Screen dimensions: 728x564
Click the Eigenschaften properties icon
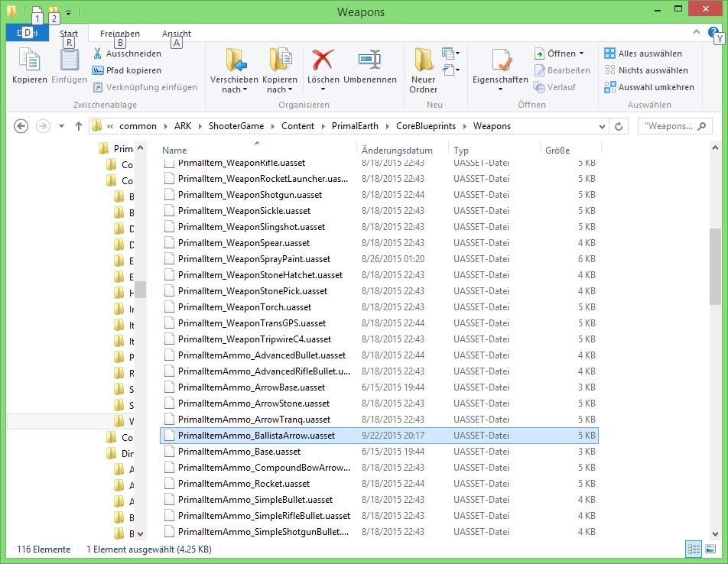pyautogui.click(x=500, y=60)
